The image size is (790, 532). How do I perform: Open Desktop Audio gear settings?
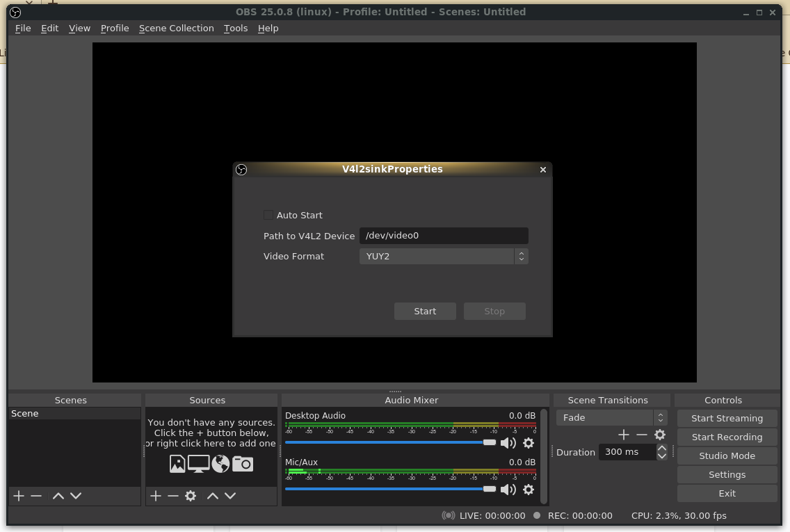pos(529,443)
